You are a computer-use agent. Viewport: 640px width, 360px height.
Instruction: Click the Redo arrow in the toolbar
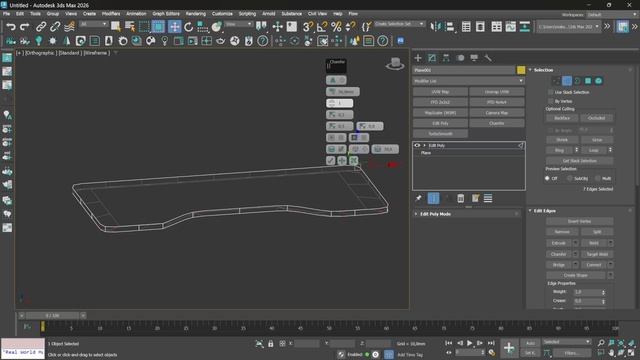click(24, 27)
